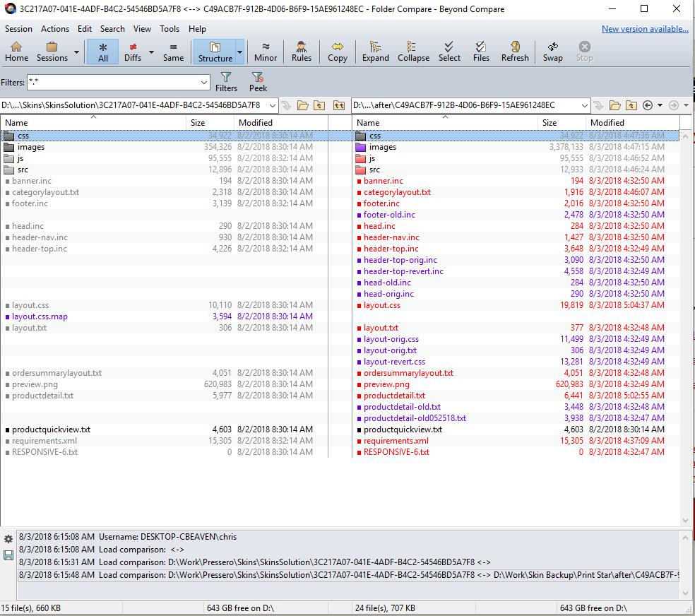
Task: Go up one level in left path bar
Action: [x=319, y=105]
